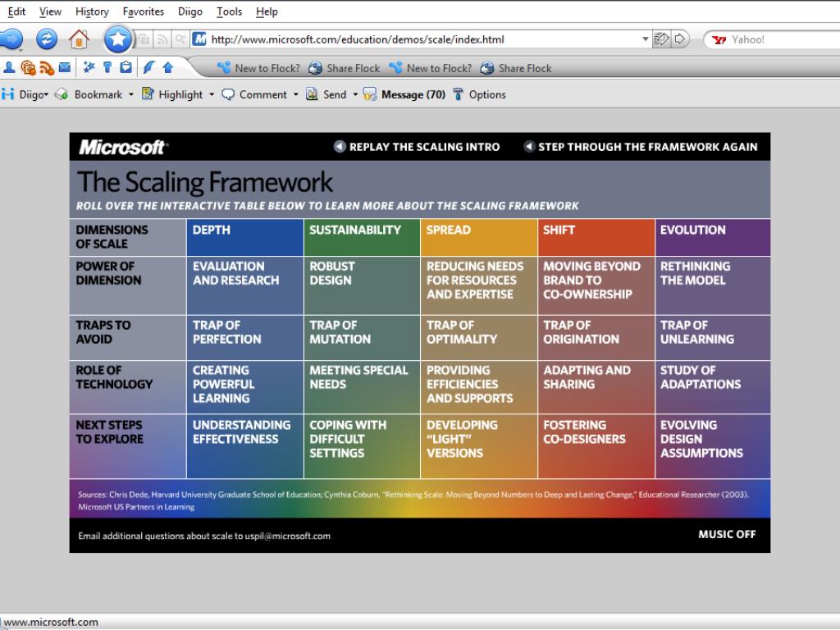Viewport: 840px width, 630px height.
Task: Select the purple EVOLUTION column header
Action: coord(713,237)
